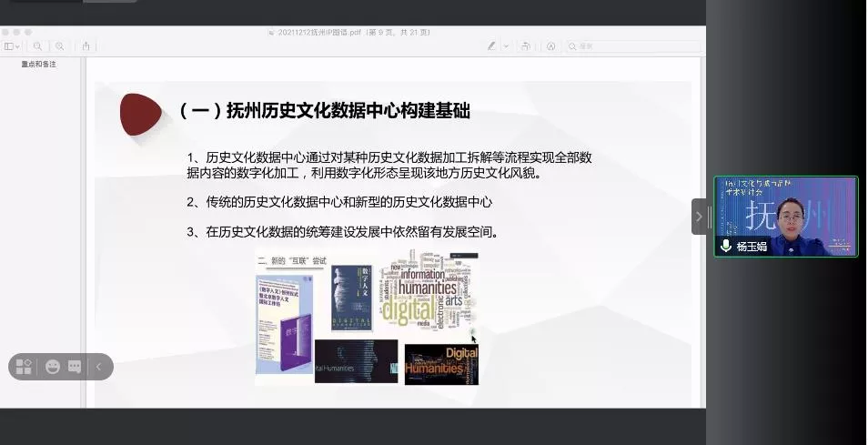This screenshot has height=445, width=868.
Task: Click bullet 2 about 传统的历史文化数据中心
Action: [339, 202]
